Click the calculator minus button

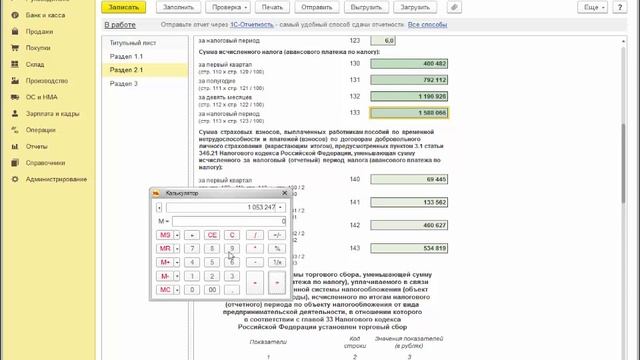tap(255, 262)
